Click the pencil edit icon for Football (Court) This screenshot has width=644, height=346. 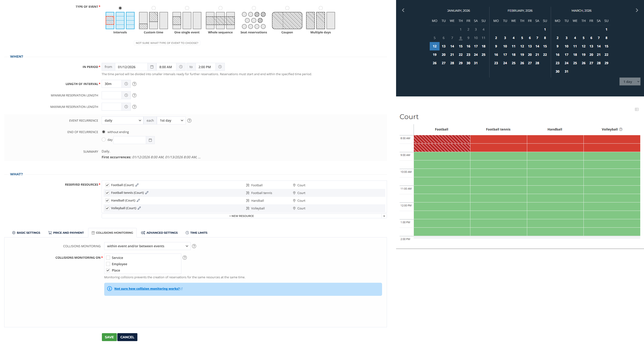(137, 185)
